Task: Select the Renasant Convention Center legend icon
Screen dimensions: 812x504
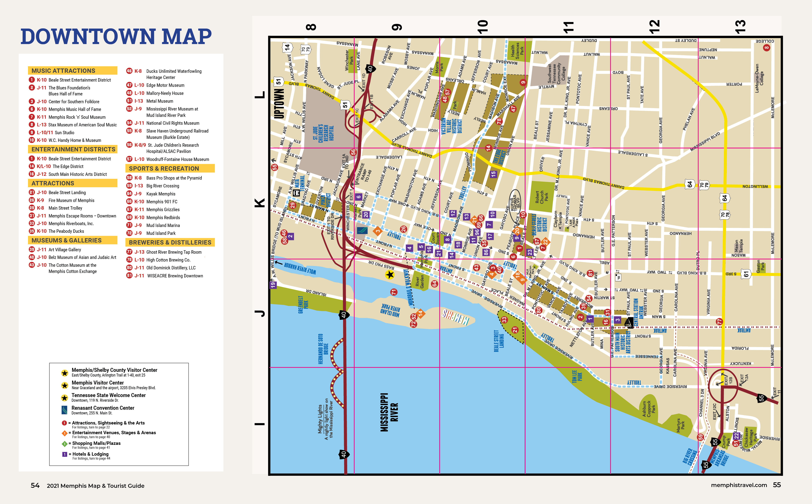Action: point(65,410)
